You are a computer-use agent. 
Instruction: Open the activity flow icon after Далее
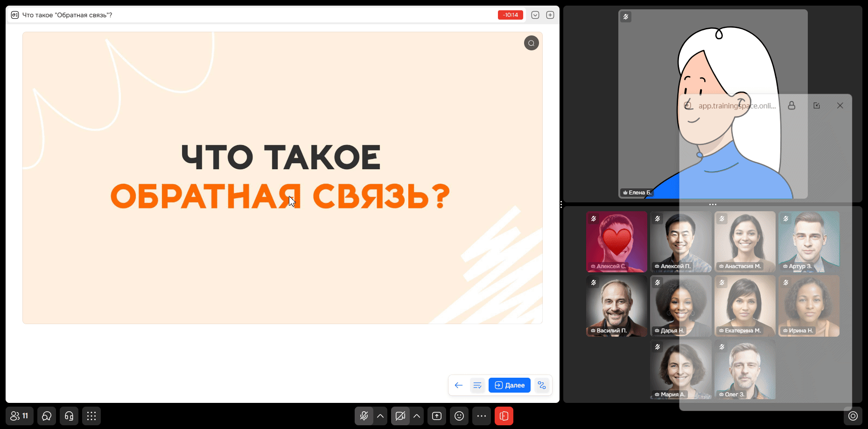pyautogui.click(x=542, y=385)
